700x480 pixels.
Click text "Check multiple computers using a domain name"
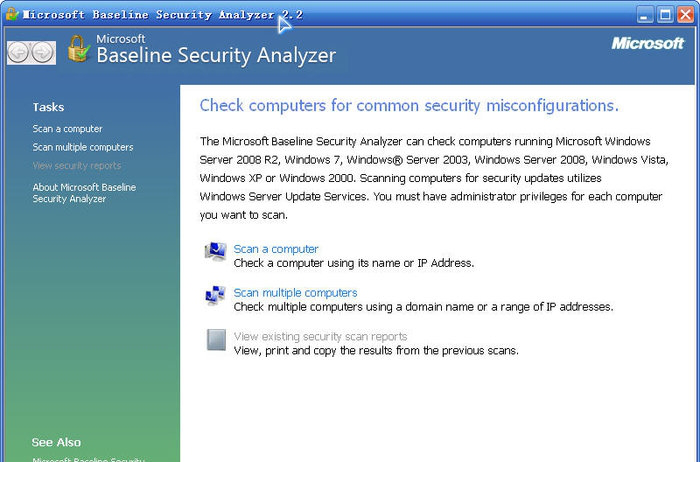(354, 307)
